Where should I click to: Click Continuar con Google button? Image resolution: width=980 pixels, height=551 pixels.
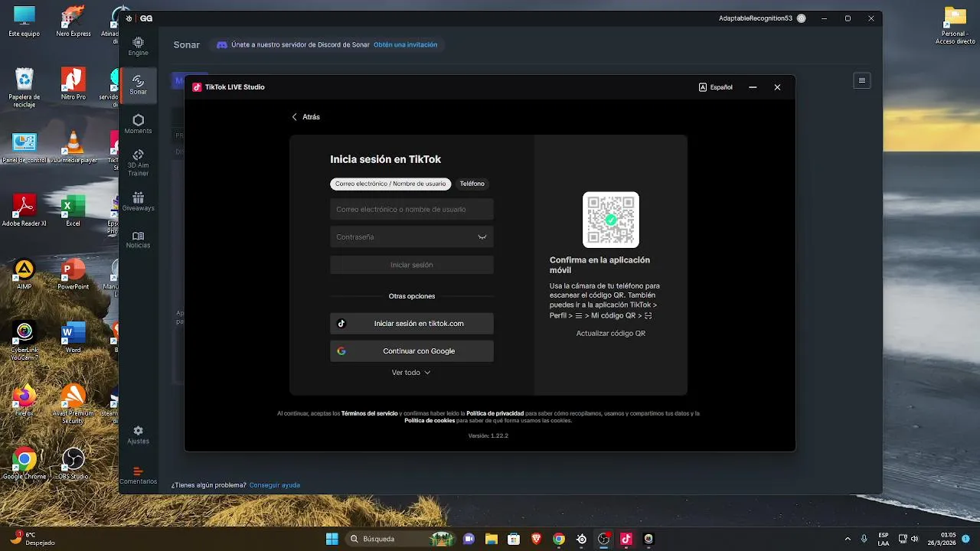412,350
